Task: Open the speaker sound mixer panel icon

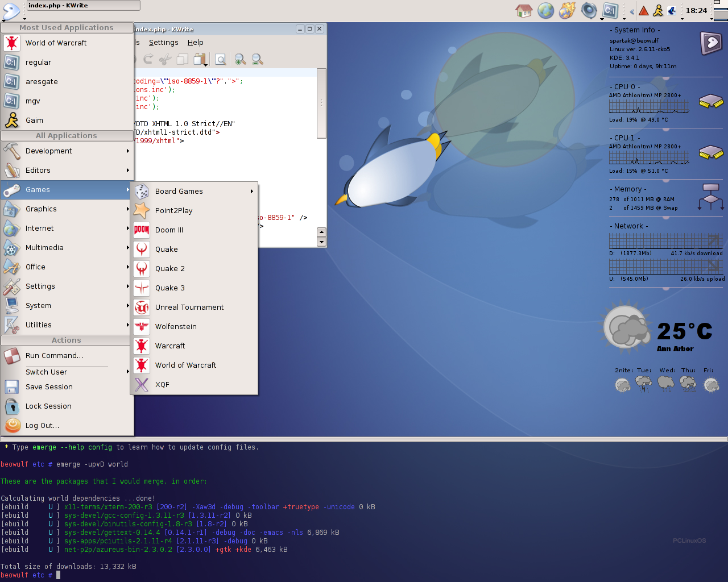Action: (589, 10)
